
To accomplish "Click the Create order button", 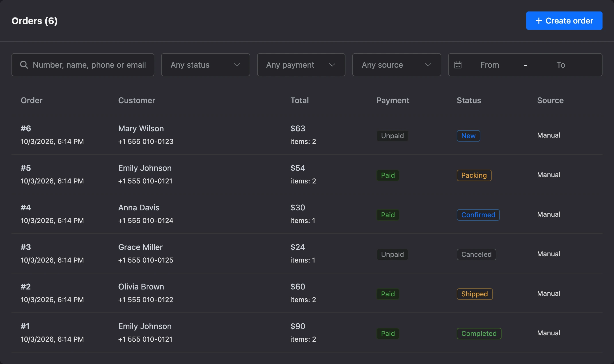I will point(564,21).
